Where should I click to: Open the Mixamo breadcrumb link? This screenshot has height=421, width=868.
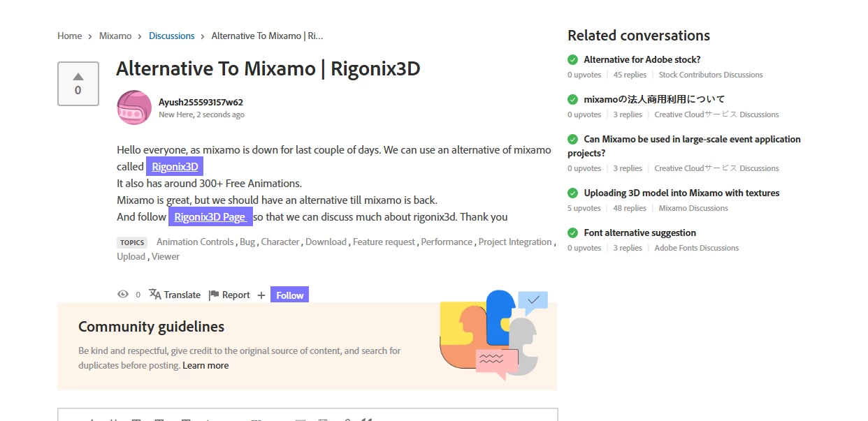pos(115,36)
